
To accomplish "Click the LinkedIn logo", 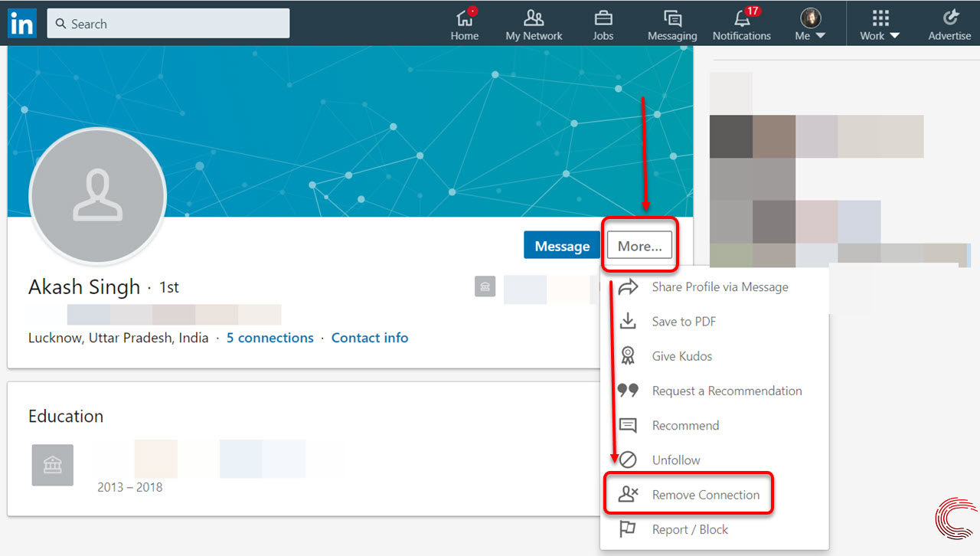I will click(21, 23).
